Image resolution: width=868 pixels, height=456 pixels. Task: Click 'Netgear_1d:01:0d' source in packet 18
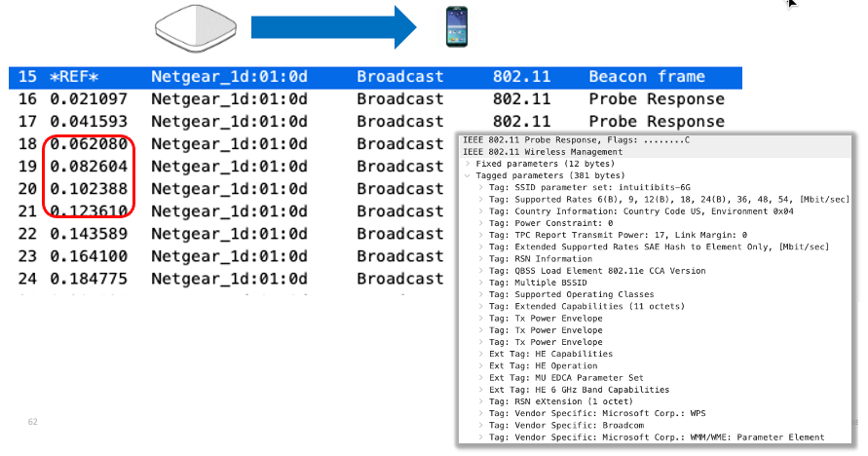pos(229,144)
